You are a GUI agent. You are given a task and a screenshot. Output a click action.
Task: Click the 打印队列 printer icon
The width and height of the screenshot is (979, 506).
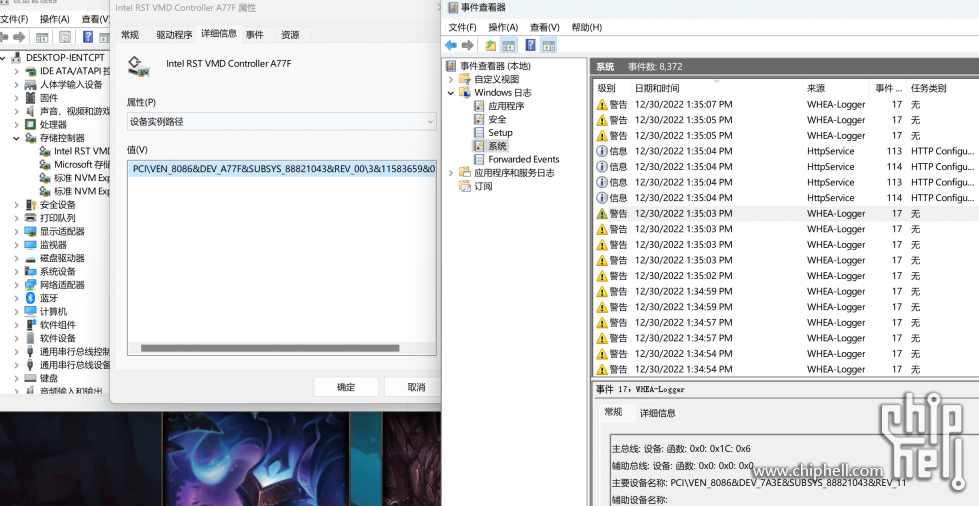click(30, 218)
